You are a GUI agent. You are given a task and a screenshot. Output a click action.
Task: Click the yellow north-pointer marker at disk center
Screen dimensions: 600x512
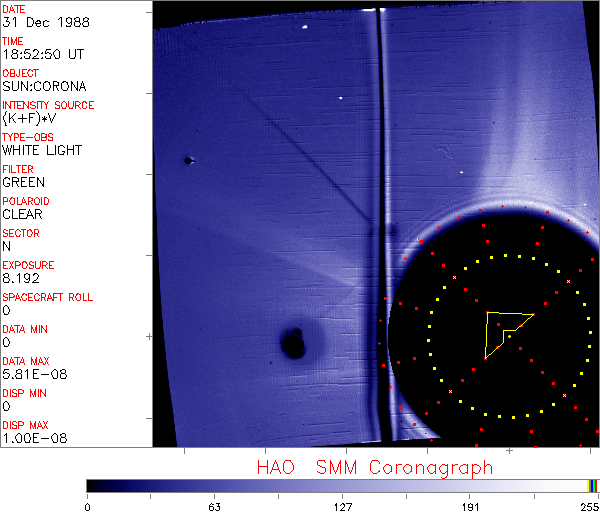point(505,334)
